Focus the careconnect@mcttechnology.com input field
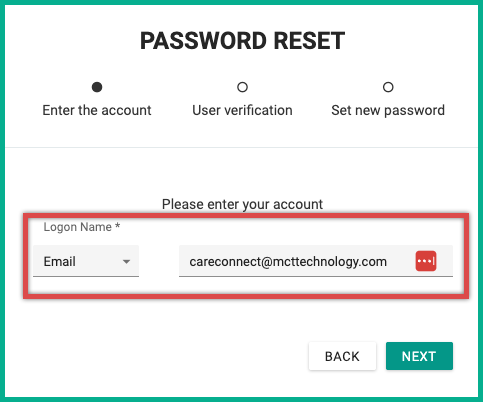483x402 pixels. [316, 261]
